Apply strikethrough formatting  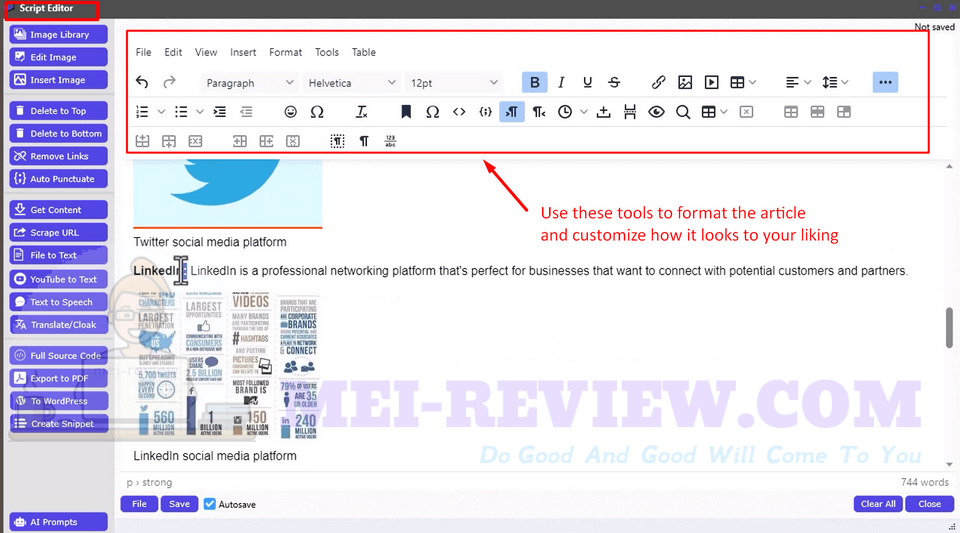pyautogui.click(x=614, y=82)
